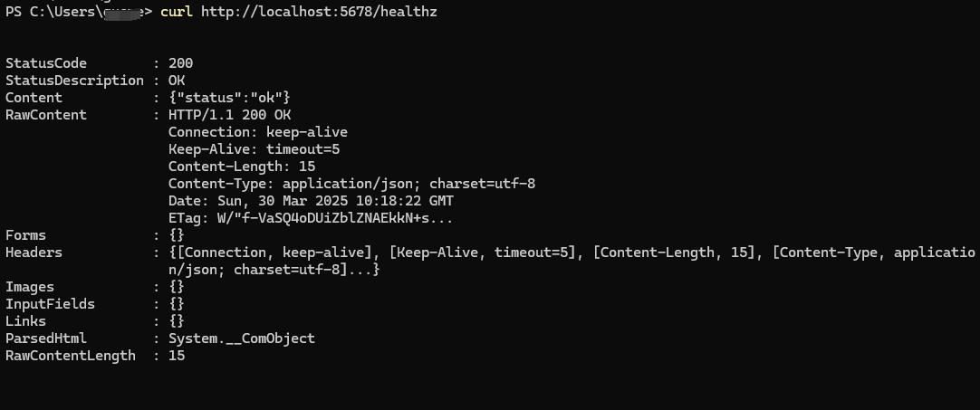Click the InputFields field label
Image resolution: width=980 pixels, height=410 pixels.
click(x=50, y=304)
